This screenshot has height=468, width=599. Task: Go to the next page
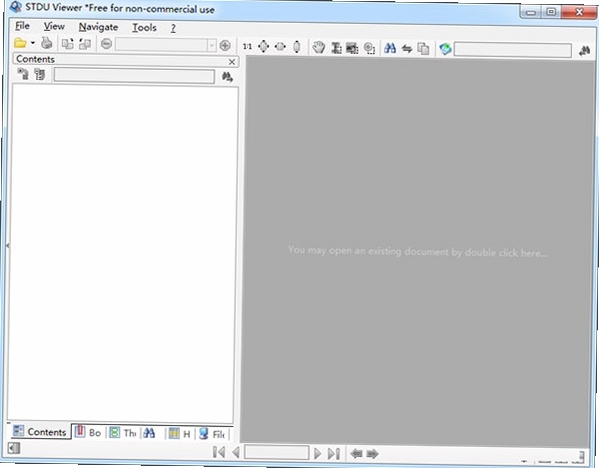tap(317, 453)
